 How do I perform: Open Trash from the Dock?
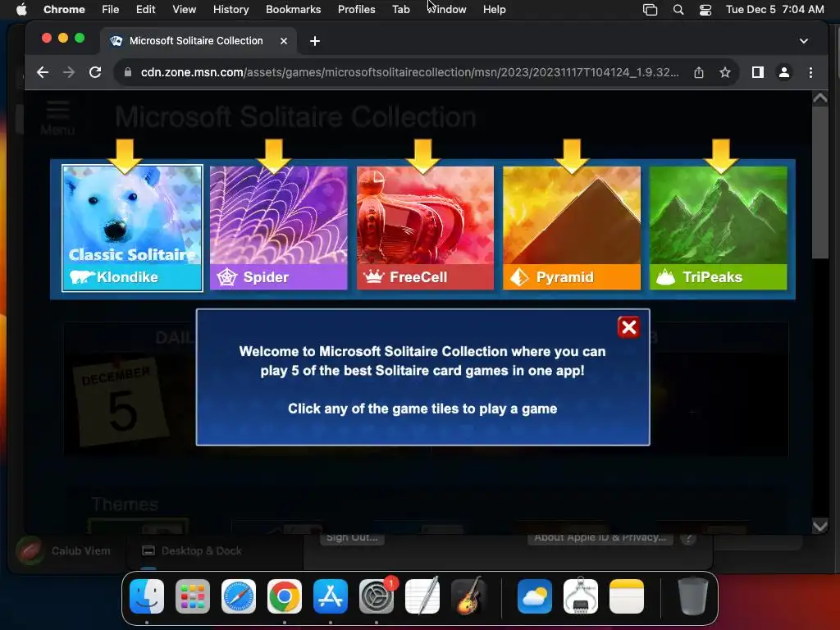(x=692, y=596)
